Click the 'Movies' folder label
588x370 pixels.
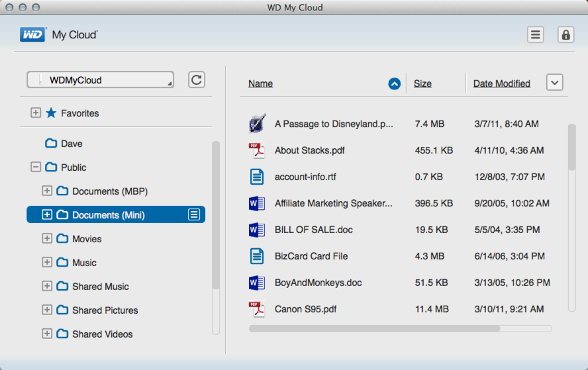(x=87, y=239)
